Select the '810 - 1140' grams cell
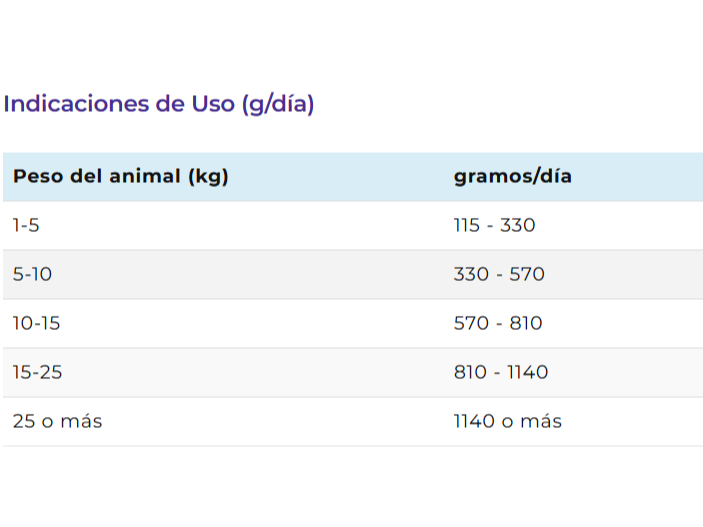Image resolution: width=703 pixels, height=527 pixels. click(501, 372)
